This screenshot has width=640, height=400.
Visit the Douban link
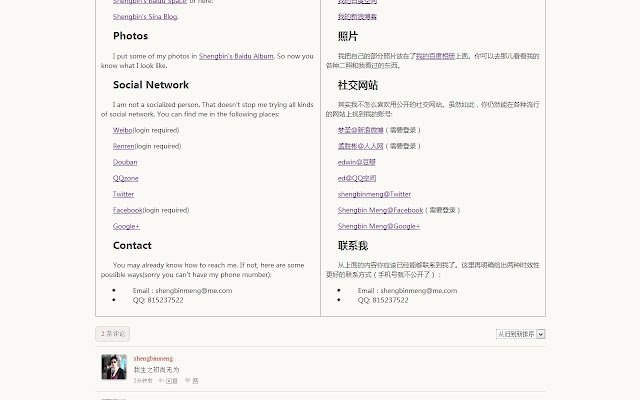pos(125,162)
